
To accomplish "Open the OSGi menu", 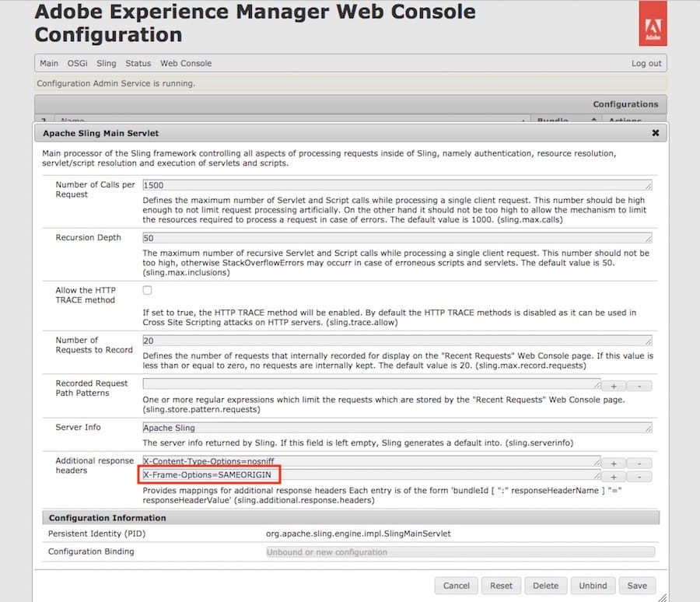I will (x=77, y=64).
